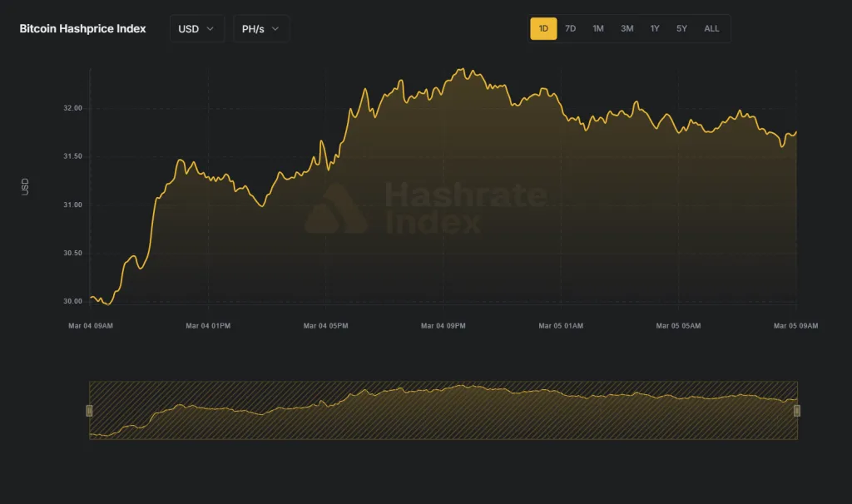Select the 1D time range

543,27
